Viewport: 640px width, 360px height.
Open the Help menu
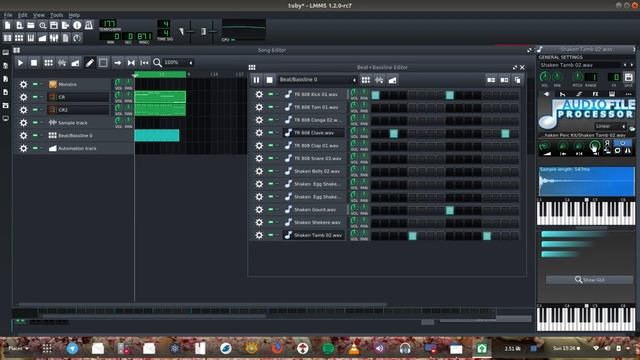point(74,15)
